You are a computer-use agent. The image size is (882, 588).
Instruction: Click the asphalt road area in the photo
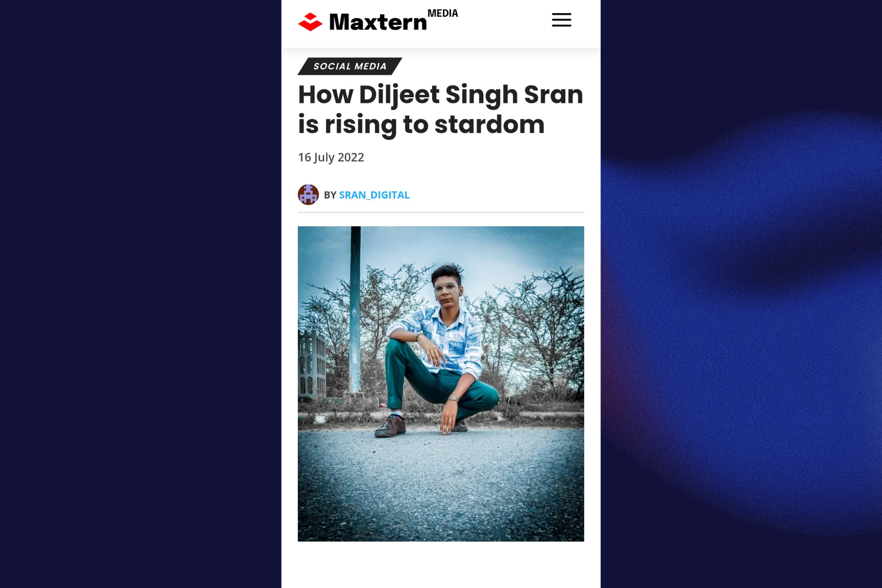coord(441,488)
